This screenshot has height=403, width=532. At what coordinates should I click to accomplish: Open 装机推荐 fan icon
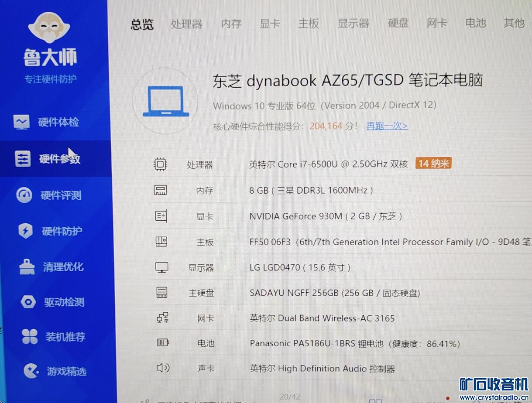coord(30,337)
